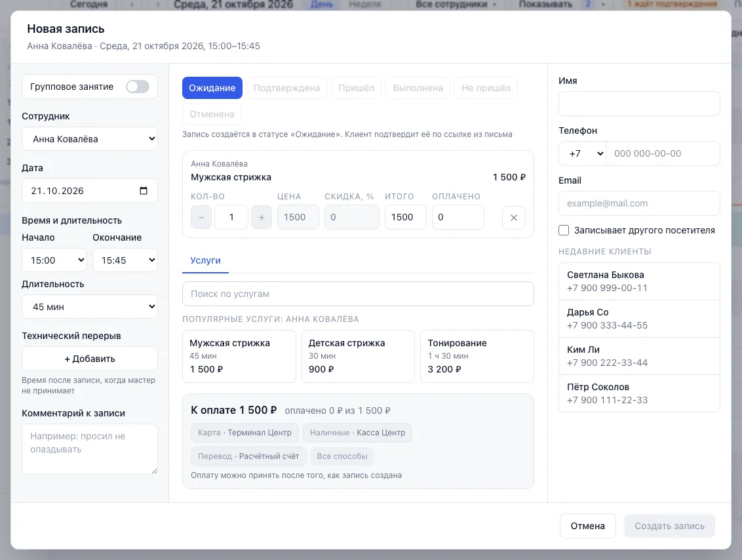Click the Итого amount field
Image resolution: width=742 pixels, height=560 pixels.
tap(406, 217)
